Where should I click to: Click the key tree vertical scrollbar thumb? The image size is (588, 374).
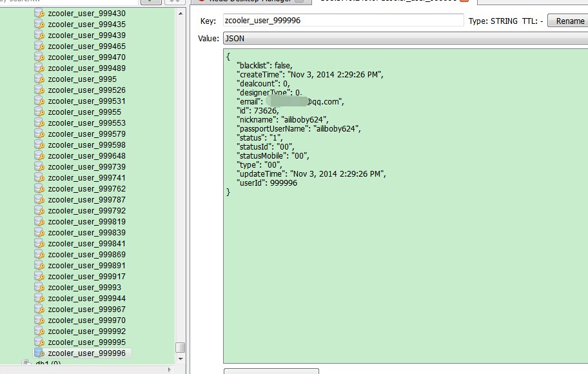pos(181,348)
